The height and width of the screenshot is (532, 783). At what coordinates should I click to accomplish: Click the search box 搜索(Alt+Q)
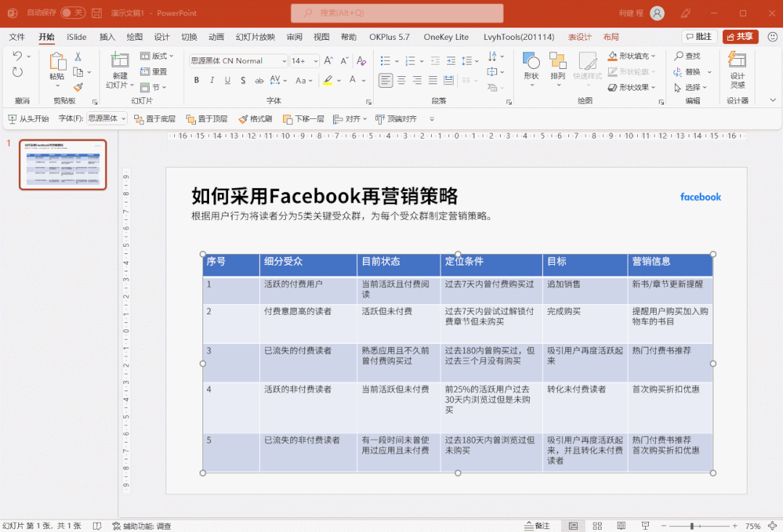[397, 13]
